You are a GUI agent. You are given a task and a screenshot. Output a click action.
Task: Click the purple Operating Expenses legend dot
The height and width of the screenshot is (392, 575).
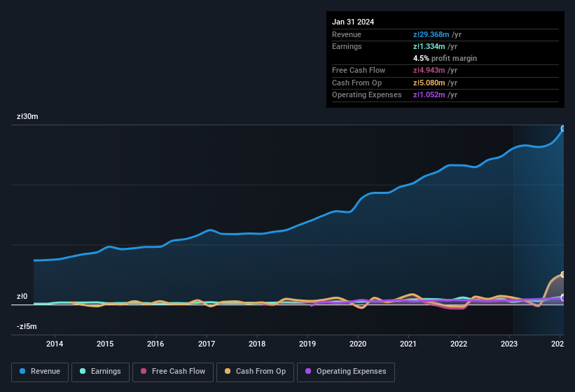point(308,371)
